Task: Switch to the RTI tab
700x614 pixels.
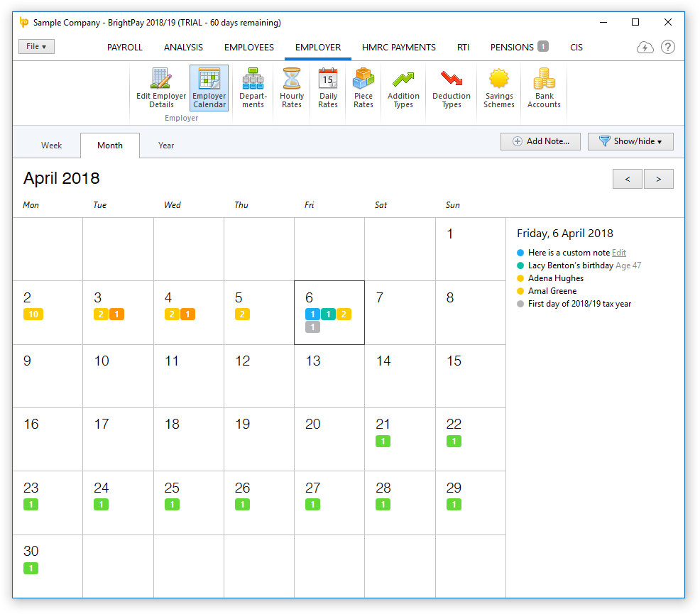Action: [463, 48]
